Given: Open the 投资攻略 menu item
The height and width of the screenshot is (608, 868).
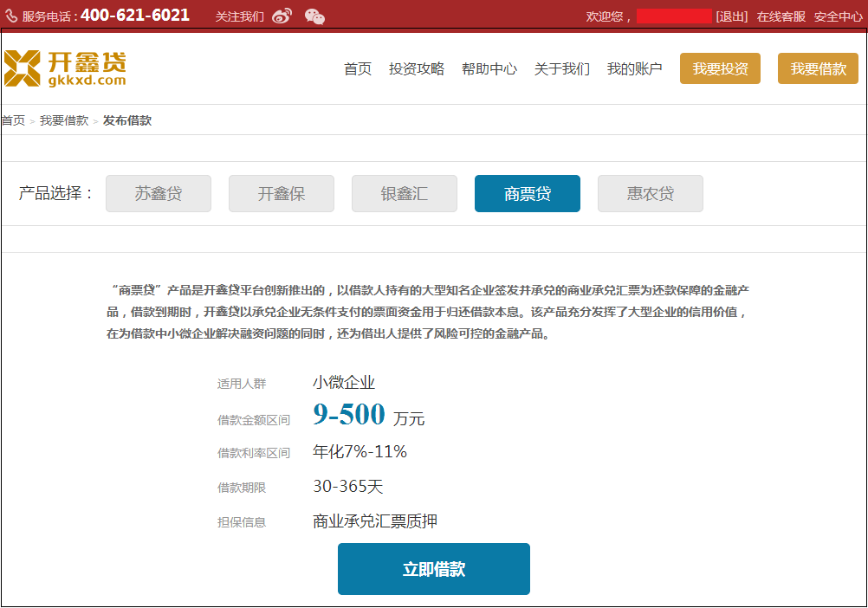Looking at the screenshot, I should click(x=417, y=69).
